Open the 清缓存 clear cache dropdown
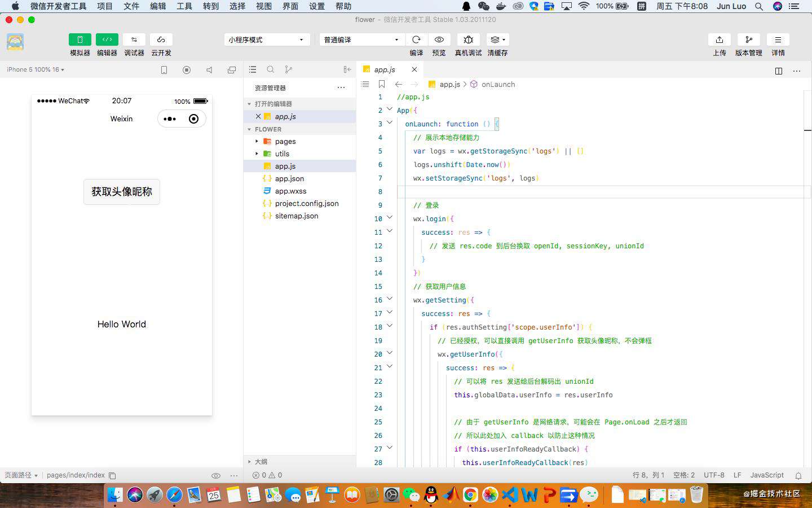Image resolution: width=812 pixels, height=508 pixels. (x=497, y=40)
